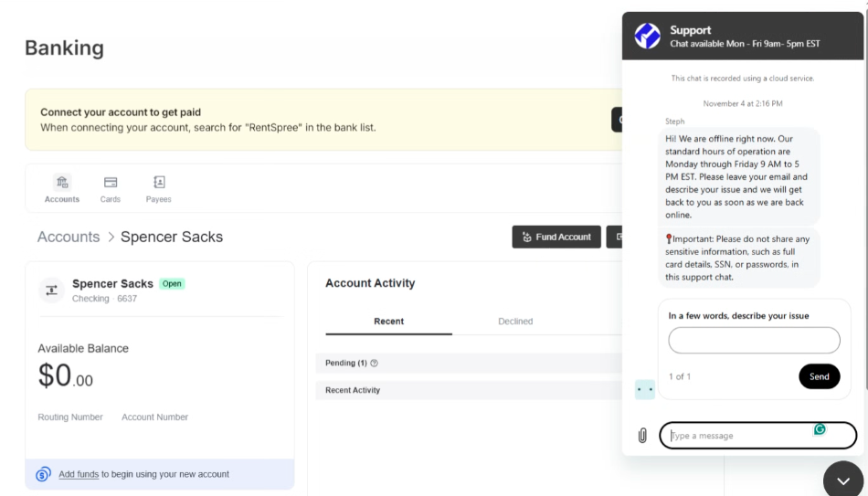Expand the Recent Activity section row
Screen dimensions: 868x496
pos(353,390)
